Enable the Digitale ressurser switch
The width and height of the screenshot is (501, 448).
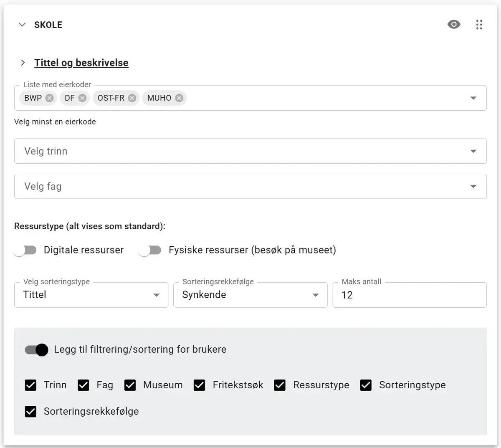click(x=25, y=250)
